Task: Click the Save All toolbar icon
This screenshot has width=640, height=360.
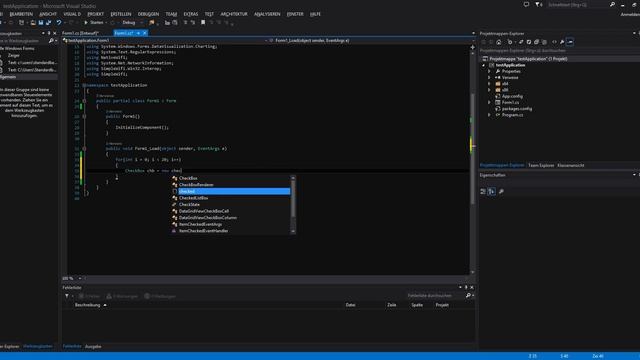Action: pos(49,22)
